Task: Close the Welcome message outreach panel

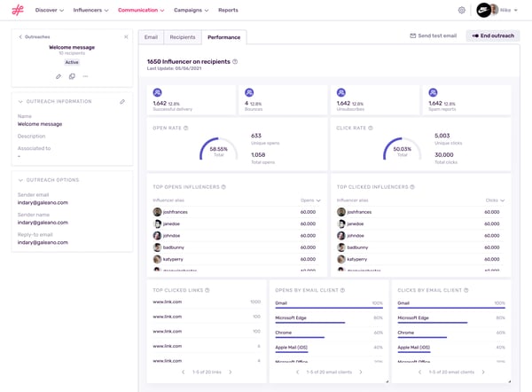Action: pos(126,36)
